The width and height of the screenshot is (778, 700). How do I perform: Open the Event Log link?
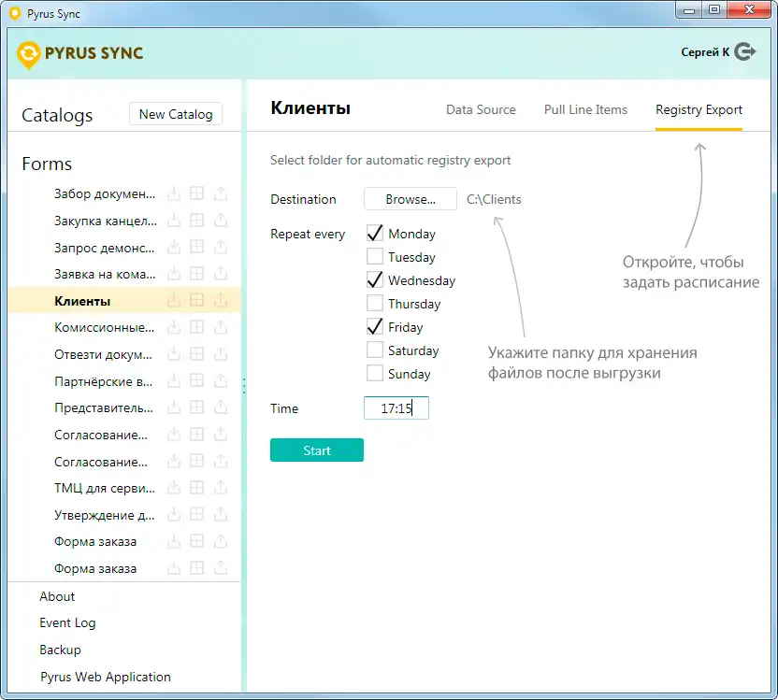[x=67, y=623]
